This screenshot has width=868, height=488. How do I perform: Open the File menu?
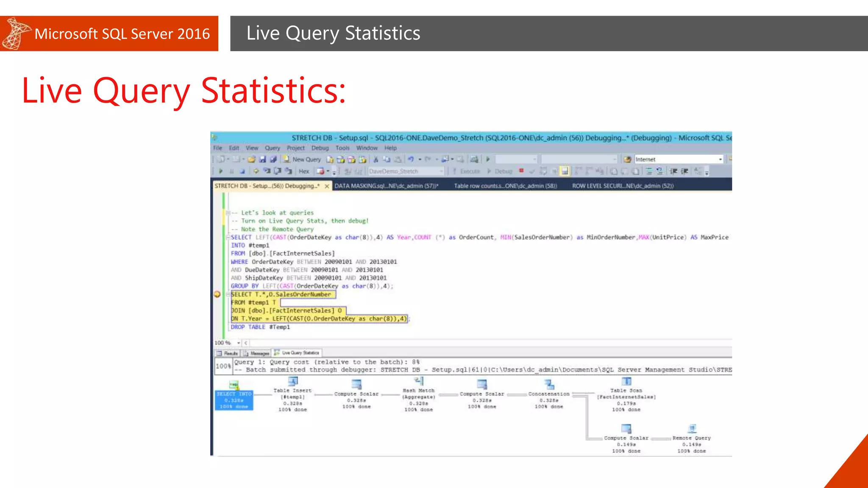point(217,148)
